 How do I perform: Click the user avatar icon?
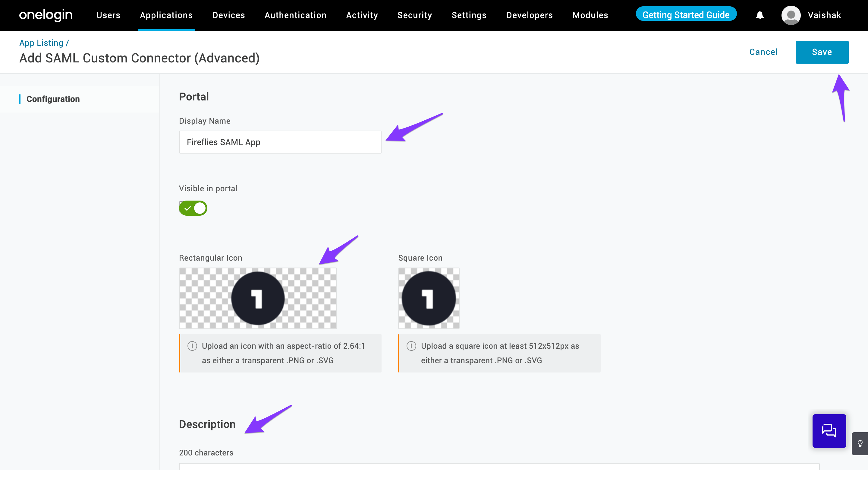point(791,15)
